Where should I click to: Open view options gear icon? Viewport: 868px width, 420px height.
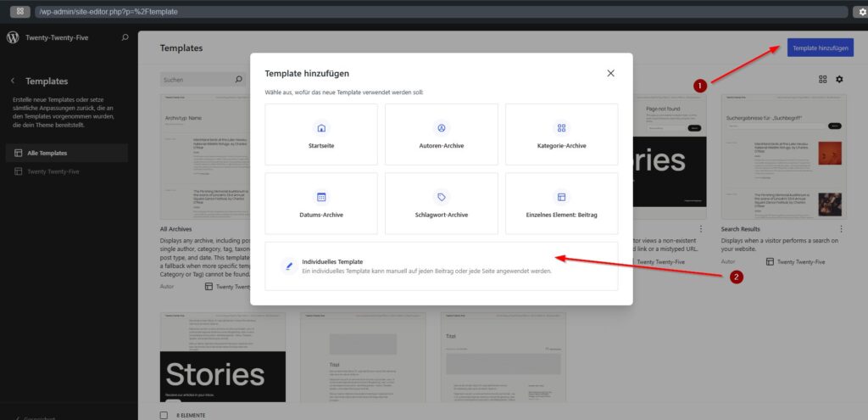click(839, 79)
